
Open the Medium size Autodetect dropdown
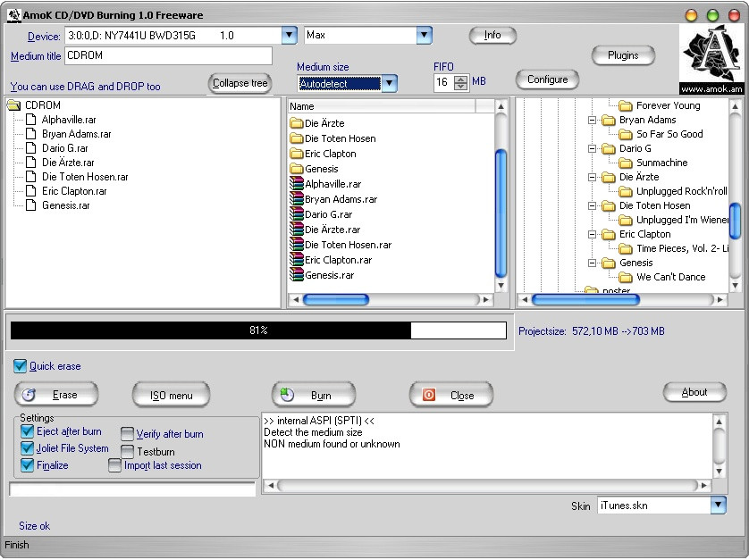coord(389,84)
